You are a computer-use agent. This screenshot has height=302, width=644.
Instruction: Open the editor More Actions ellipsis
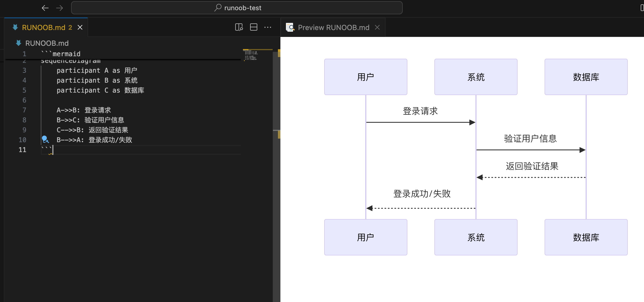tap(268, 27)
